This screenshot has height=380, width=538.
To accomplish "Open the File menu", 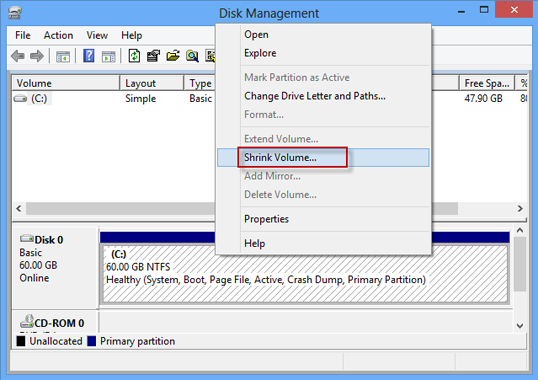I will (x=23, y=35).
